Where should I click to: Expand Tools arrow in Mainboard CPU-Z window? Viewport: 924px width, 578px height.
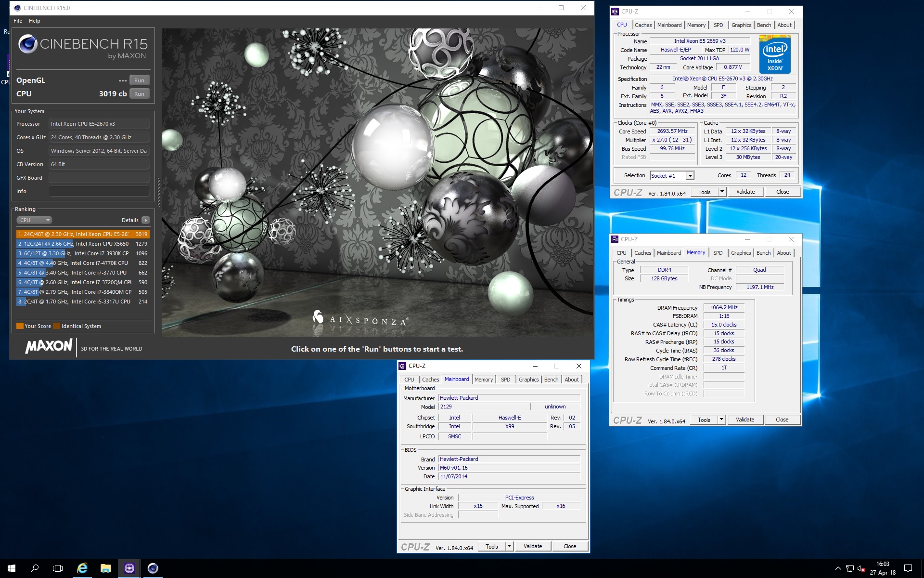(509, 547)
